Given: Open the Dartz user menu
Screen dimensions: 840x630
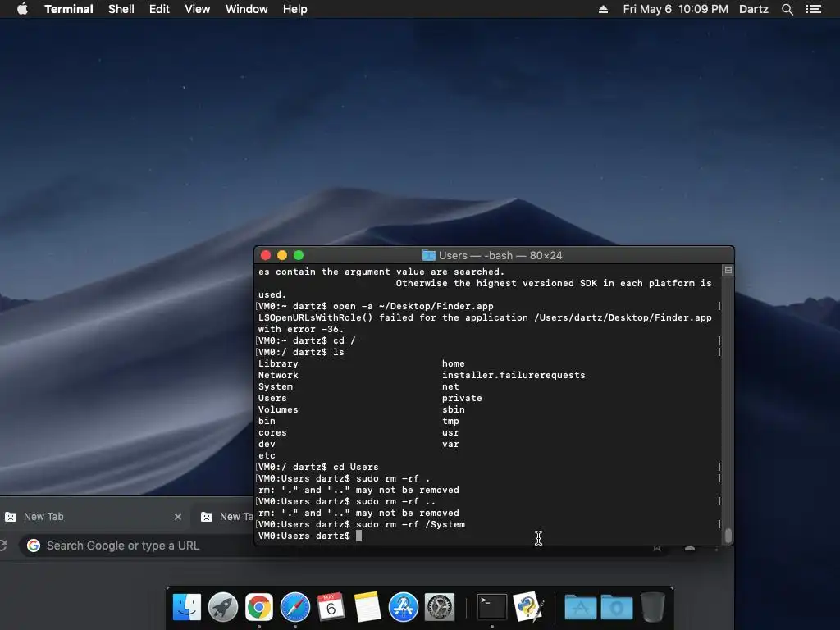Looking at the screenshot, I should click(753, 9).
